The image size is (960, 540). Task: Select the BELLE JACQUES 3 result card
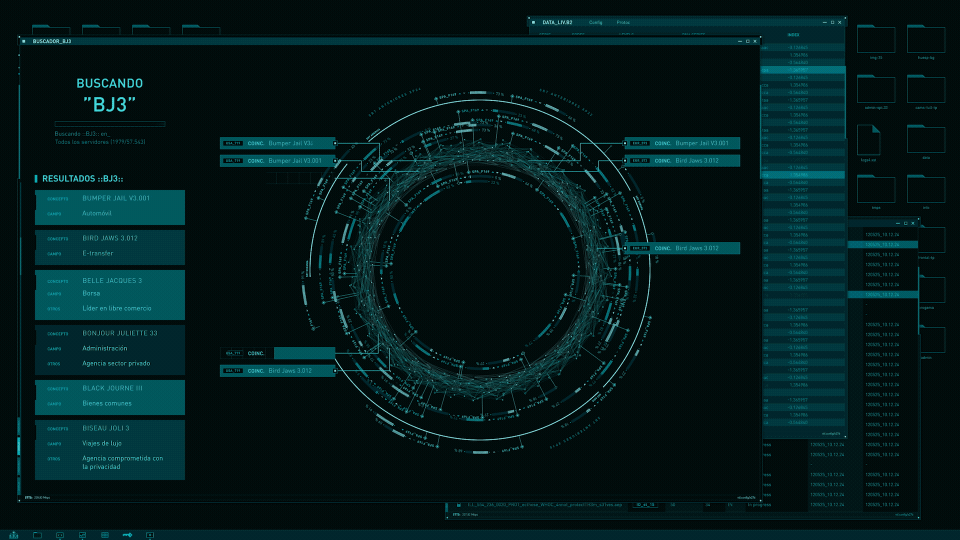pyautogui.click(x=110, y=294)
